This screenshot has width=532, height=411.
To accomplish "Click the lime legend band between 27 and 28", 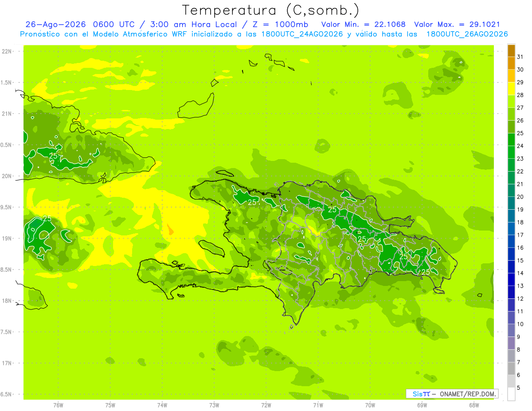I will (511, 102).
